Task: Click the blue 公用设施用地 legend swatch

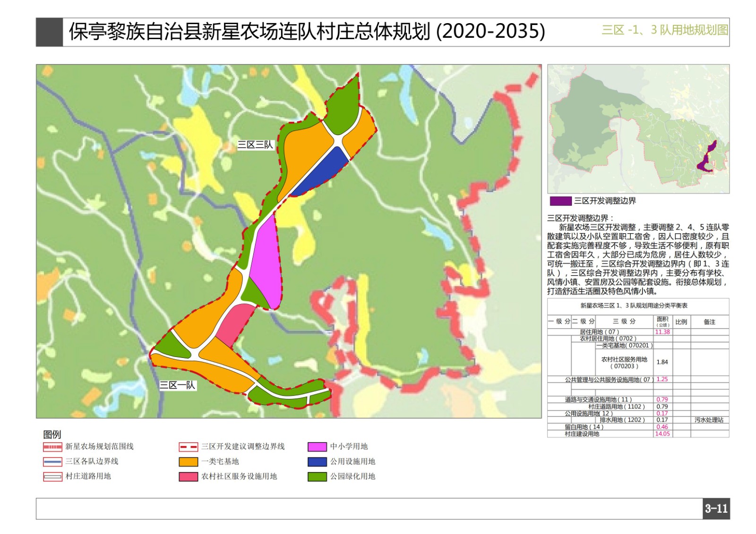Action: pyautogui.click(x=317, y=462)
